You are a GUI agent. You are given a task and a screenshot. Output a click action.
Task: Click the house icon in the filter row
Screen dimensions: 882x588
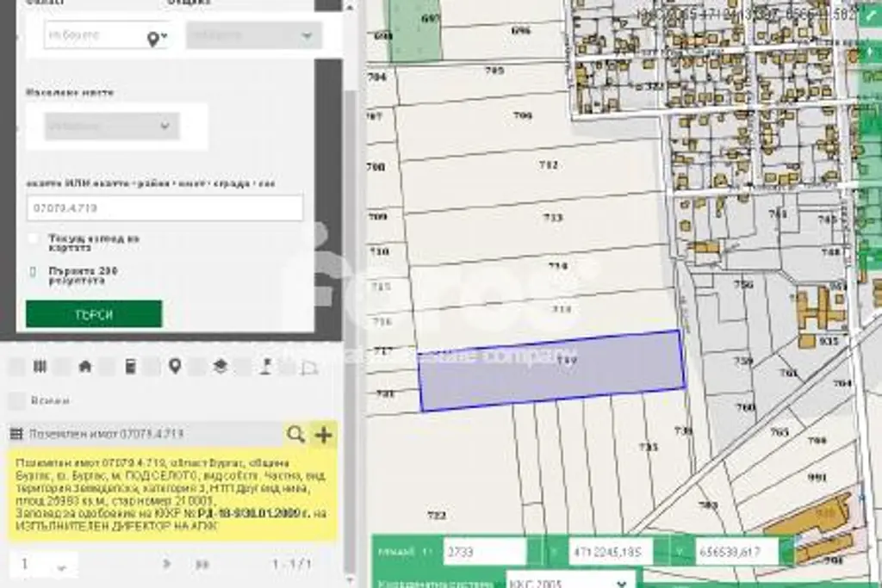pos(84,367)
